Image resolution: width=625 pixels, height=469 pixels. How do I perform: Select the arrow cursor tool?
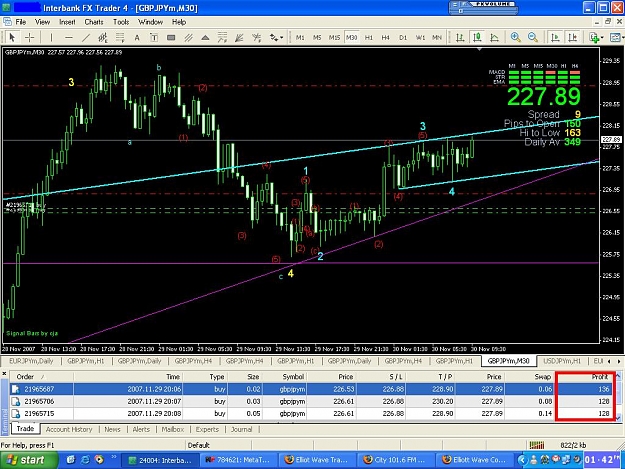click(12, 37)
